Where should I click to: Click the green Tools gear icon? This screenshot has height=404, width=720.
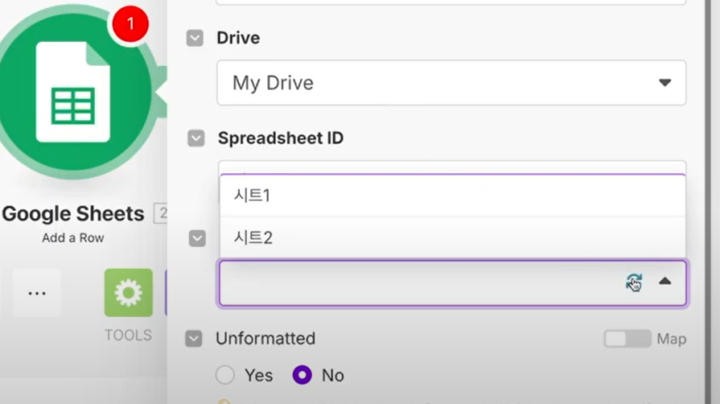pos(128,293)
